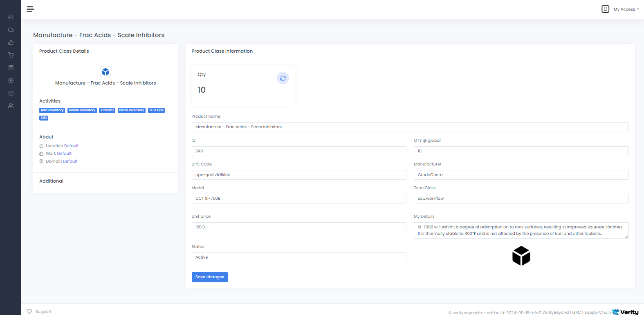The height and width of the screenshot is (315, 644).
Task: Click Show inventory button
Action: (x=131, y=110)
